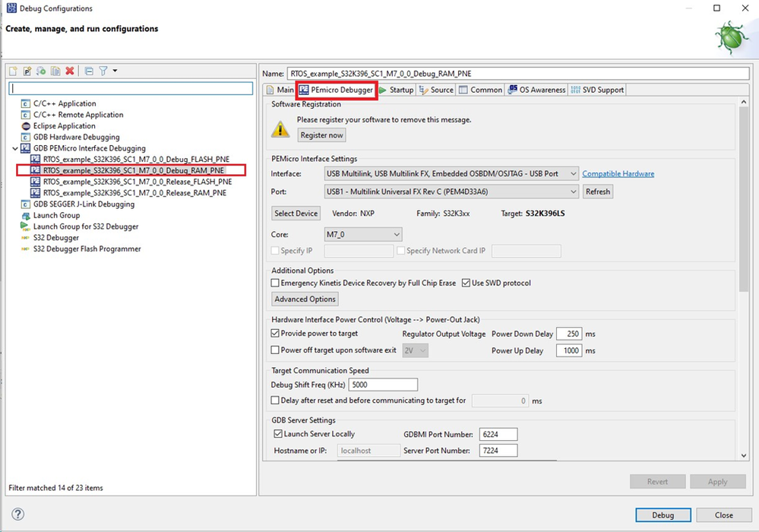Click the S32 Debugger icon
Image resolution: width=759 pixels, height=532 pixels.
[x=26, y=238]
